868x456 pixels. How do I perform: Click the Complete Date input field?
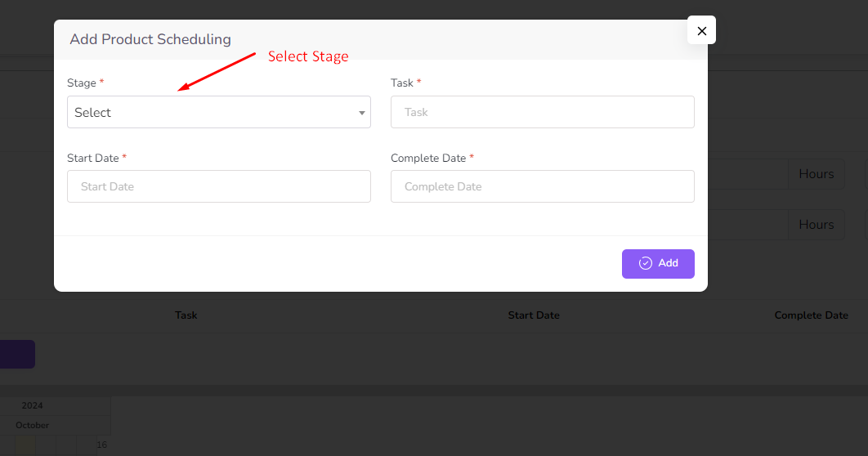(542, 186)
